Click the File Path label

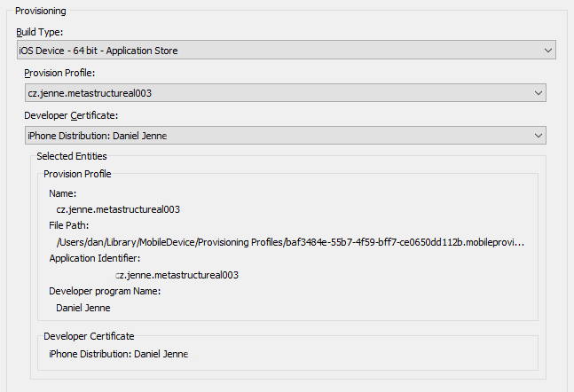[69, 225]
